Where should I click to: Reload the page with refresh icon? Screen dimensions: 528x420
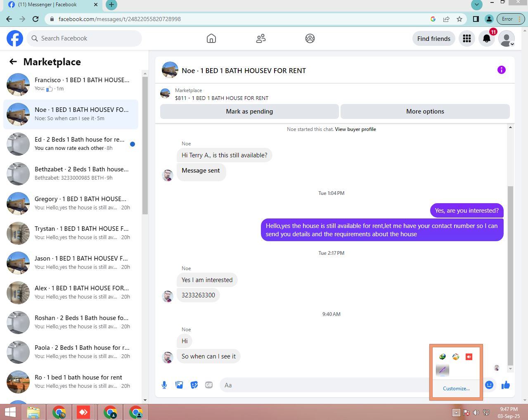(36, 19)
